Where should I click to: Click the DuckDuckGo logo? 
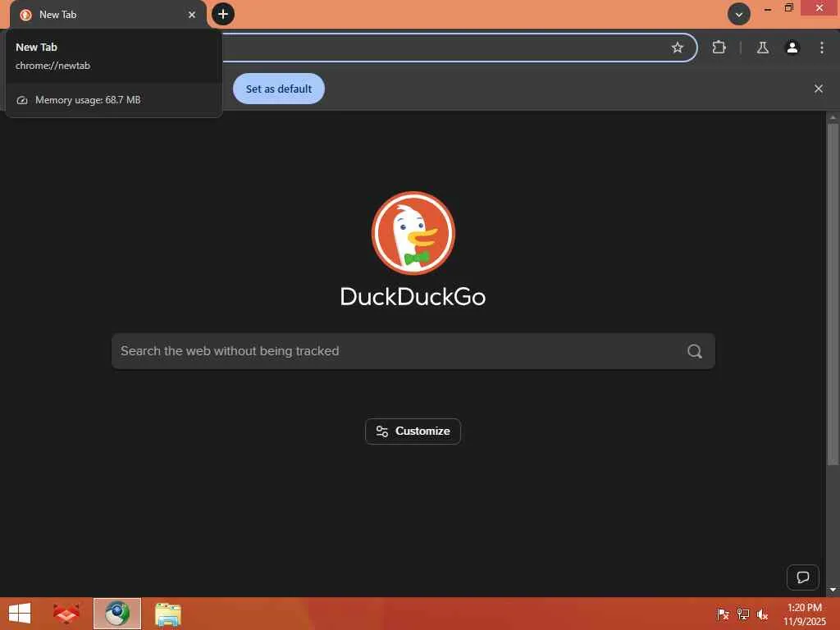[x=413, y=249]
